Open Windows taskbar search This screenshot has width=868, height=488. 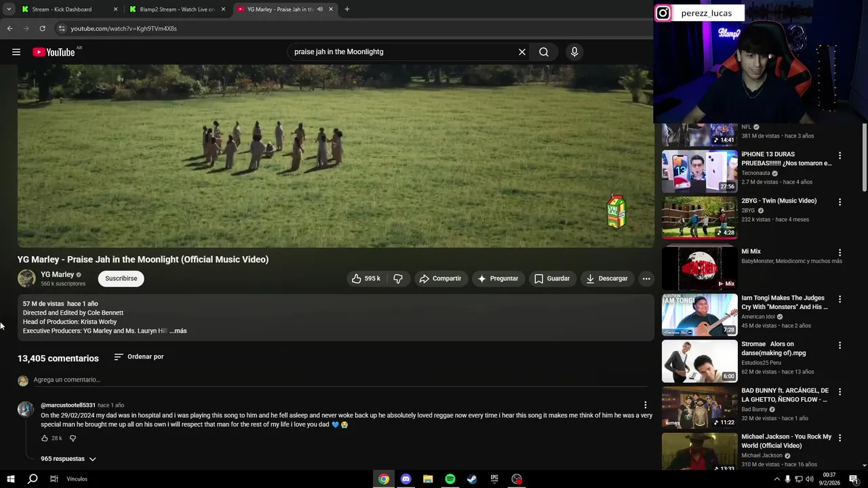(x=33, y=479)
